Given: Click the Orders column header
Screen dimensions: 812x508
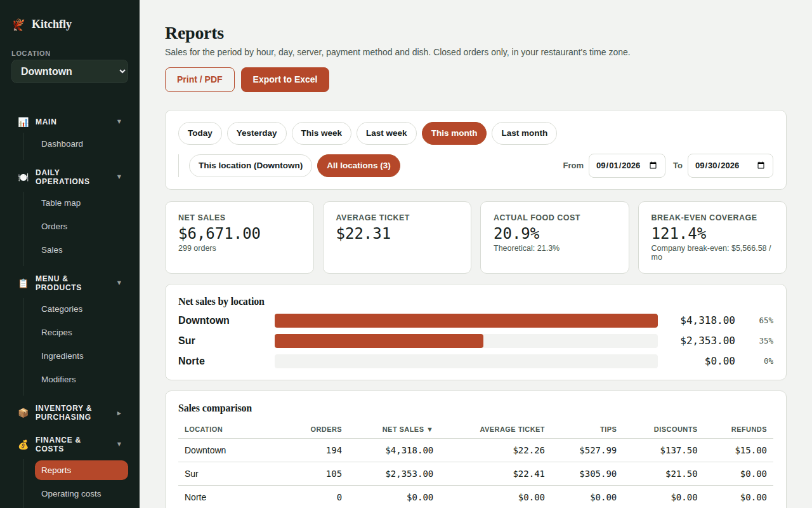Looking at the screenshot, I should tap(326, 429).
